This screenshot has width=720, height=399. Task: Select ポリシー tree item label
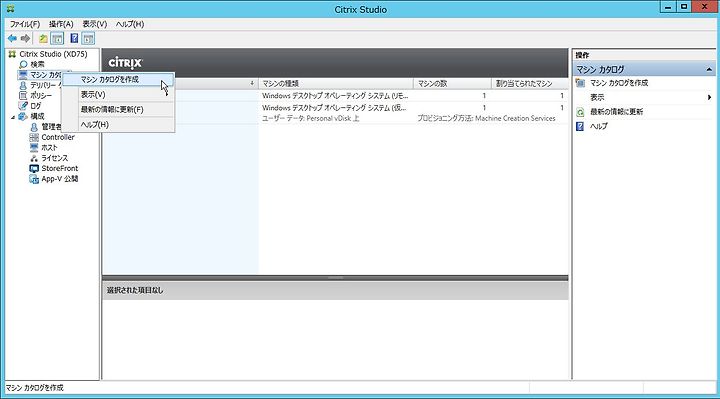point(41,96)
